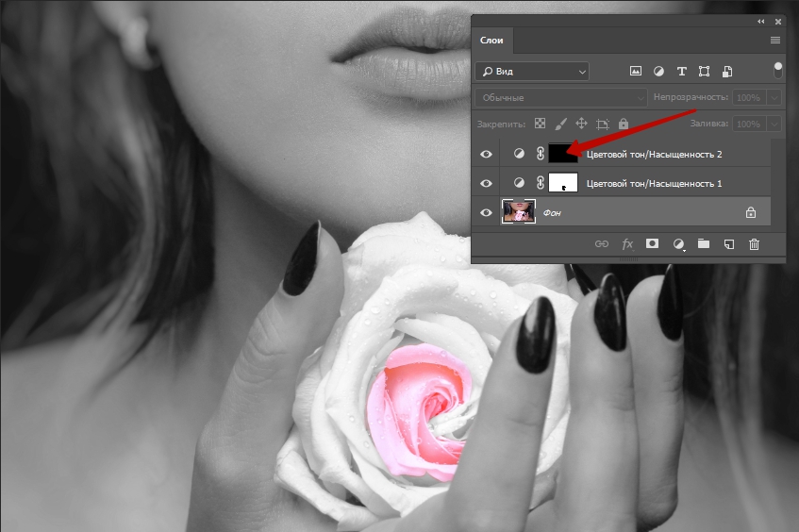Lock all padlock icon in Закрепить row
This screenshot has width=799, height=532.
tap(624, 124)
